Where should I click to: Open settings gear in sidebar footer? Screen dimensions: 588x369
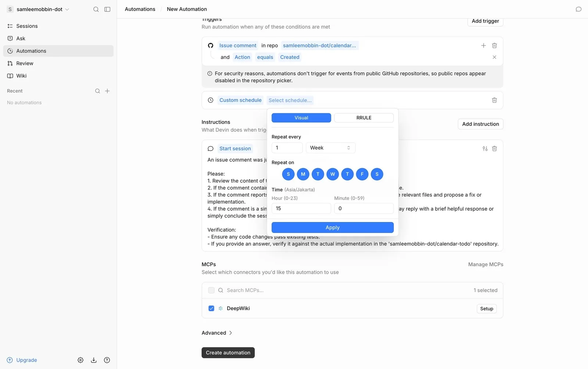tap(80, 360)
